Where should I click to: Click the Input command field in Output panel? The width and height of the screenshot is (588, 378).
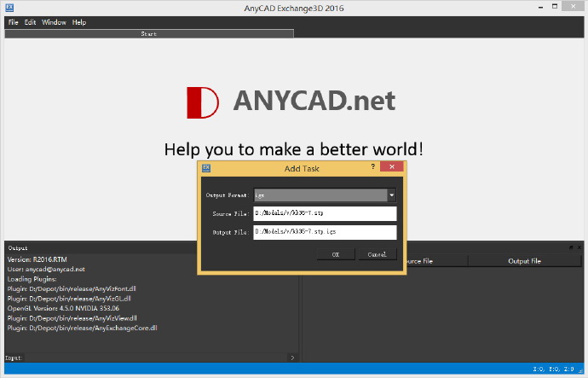pos(156,358)
